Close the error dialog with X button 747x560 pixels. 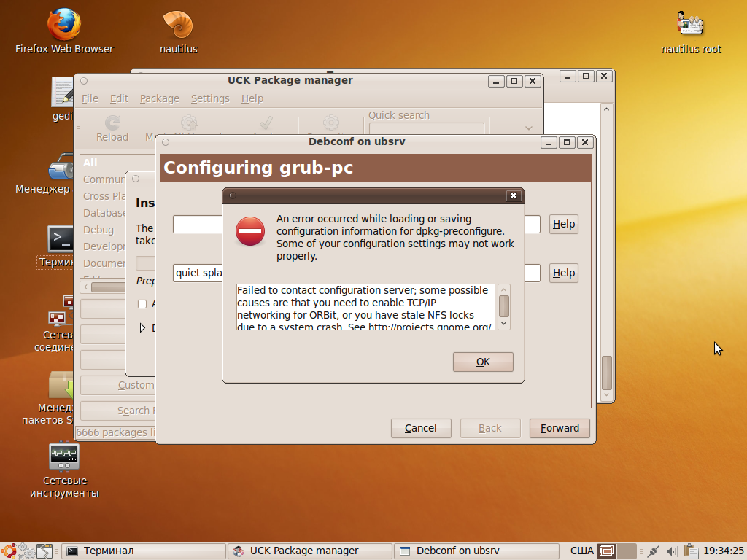[513, 195]
